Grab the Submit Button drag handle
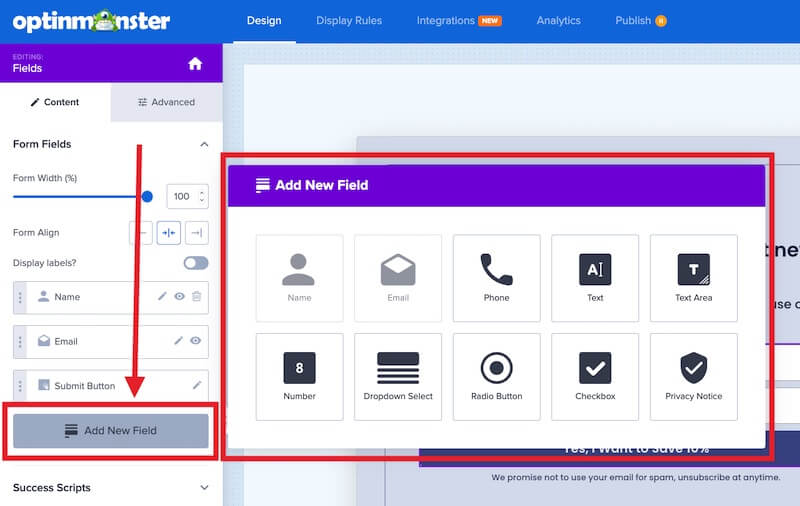The height and width of the screenshot is (506, 800). point(20,386)
